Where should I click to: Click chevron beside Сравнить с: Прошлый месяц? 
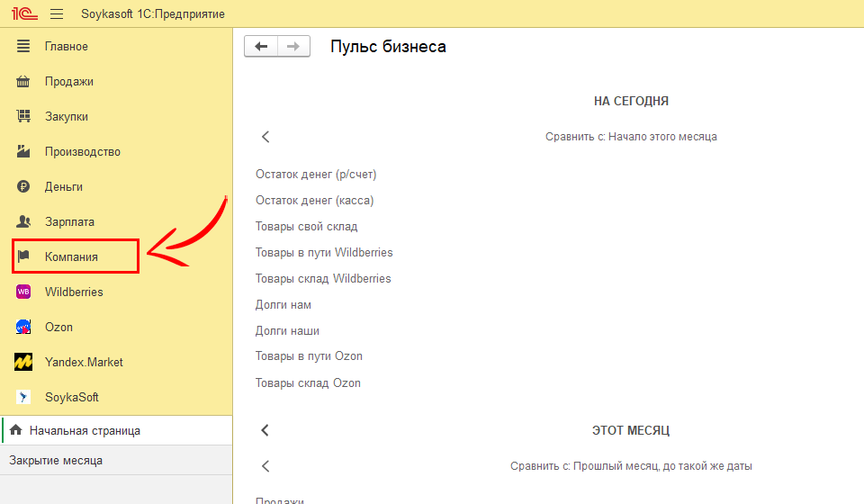tap(265, 466)
